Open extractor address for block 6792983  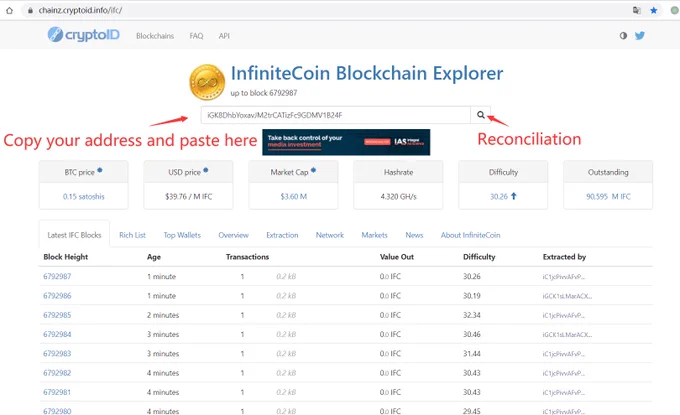click(563, 354)
